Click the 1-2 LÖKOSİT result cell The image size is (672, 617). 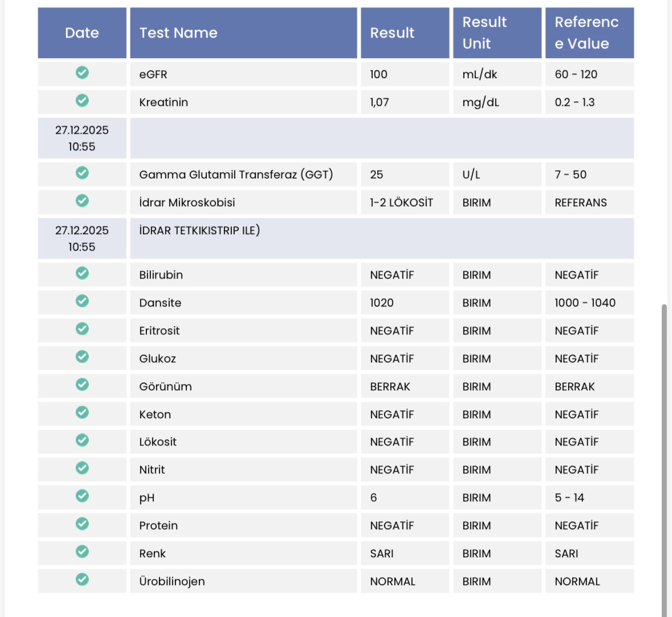click(401, 203)
